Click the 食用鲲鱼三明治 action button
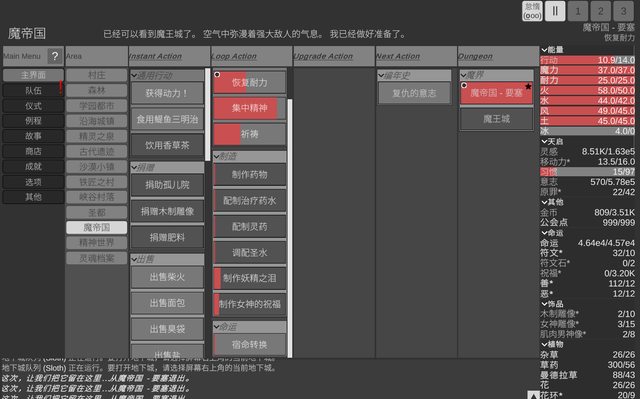Image resolution: width=640 pixels, height=399 pixels. 167,119
